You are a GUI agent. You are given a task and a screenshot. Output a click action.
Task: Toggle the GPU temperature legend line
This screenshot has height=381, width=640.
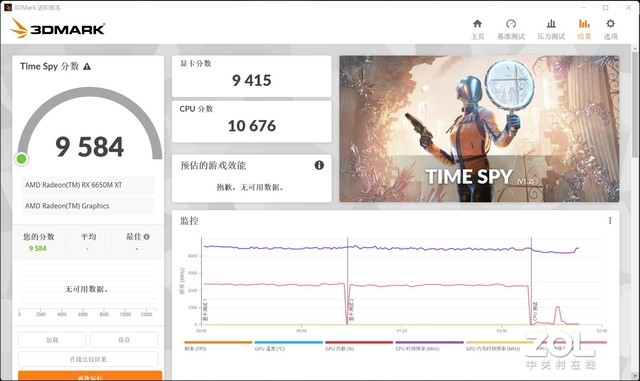[x=288, y=345]
